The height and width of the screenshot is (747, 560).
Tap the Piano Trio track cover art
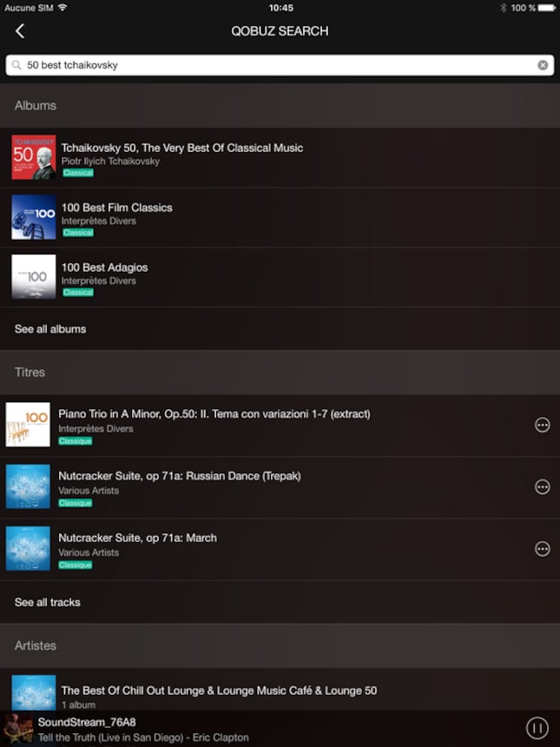[28, 425]
